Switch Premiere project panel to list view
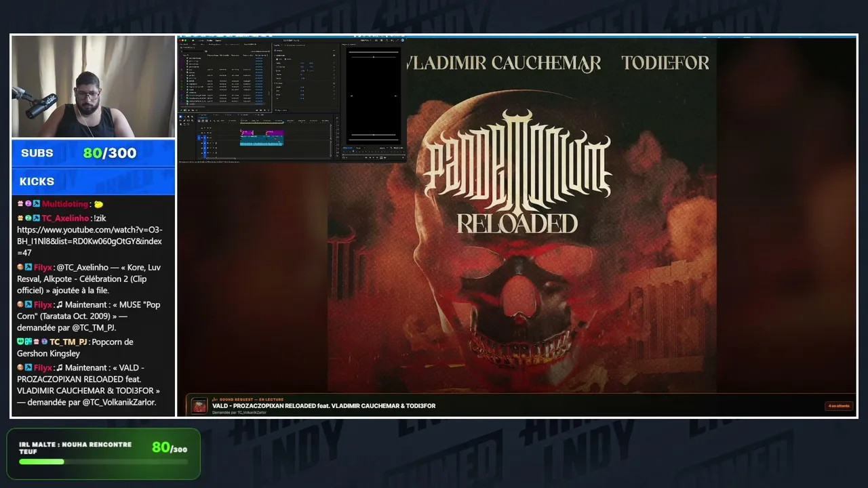The height and width of the screenshot is (488, 868). (184, 110)
